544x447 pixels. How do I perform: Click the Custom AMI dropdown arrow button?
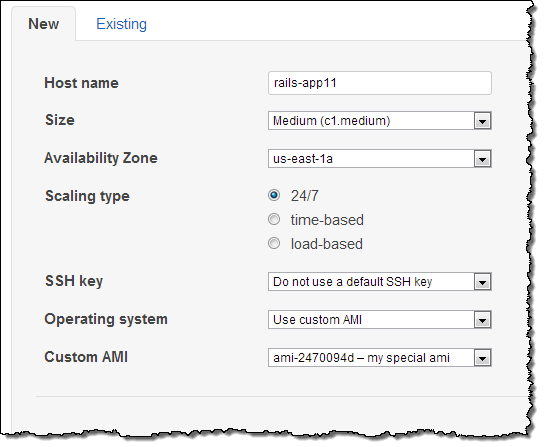click(482, 358)
